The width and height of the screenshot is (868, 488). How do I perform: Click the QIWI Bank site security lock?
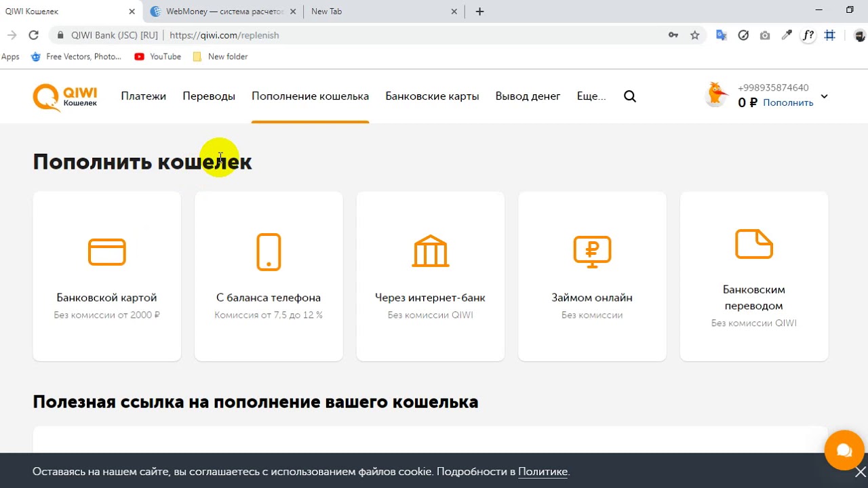(60, 35)
